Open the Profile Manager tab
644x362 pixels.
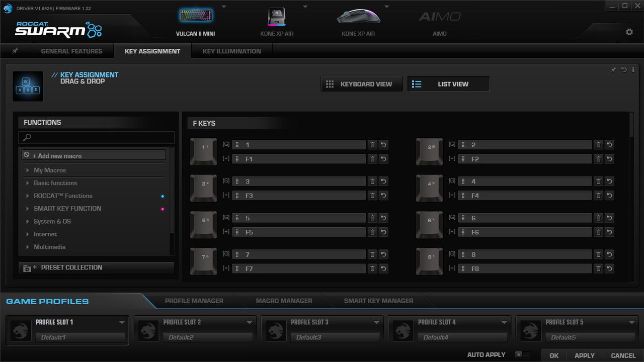194,301
